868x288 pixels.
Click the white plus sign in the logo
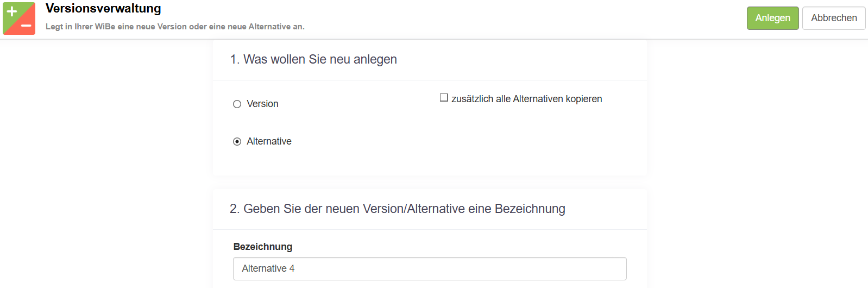pos(12,11)
